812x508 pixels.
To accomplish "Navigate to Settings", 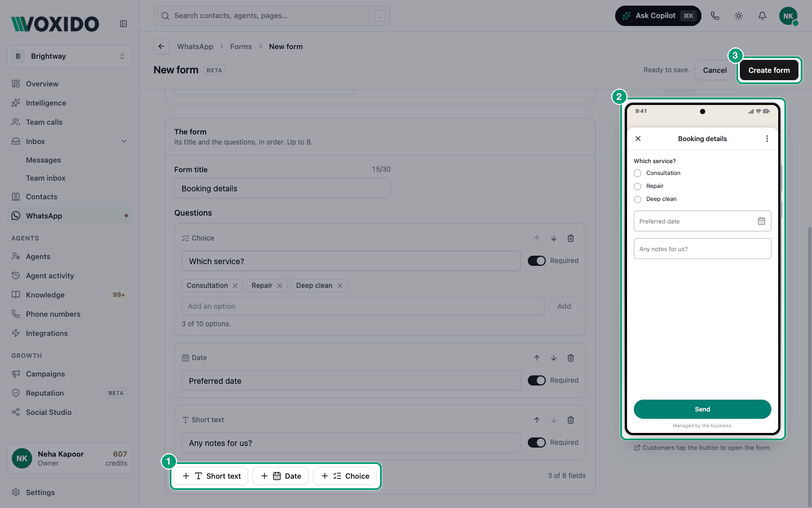I will click(x=70, y=492).
